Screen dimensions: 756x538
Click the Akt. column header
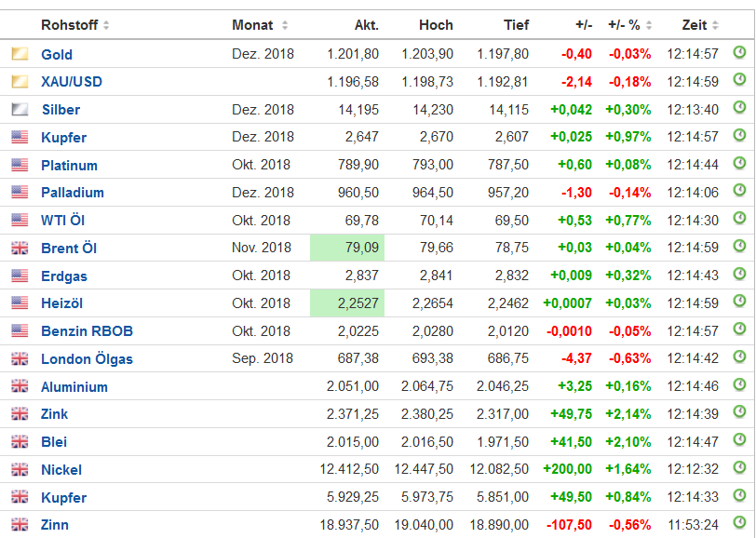tap(367, 25)
